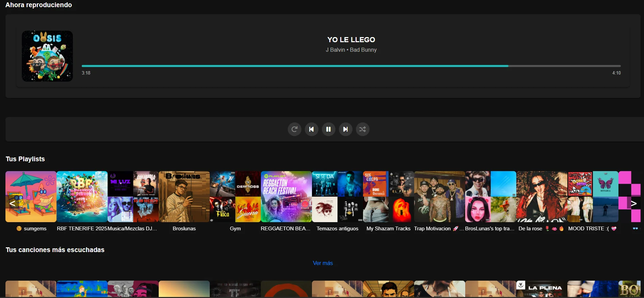Click the LA PLENA song cover

[542, 289]
